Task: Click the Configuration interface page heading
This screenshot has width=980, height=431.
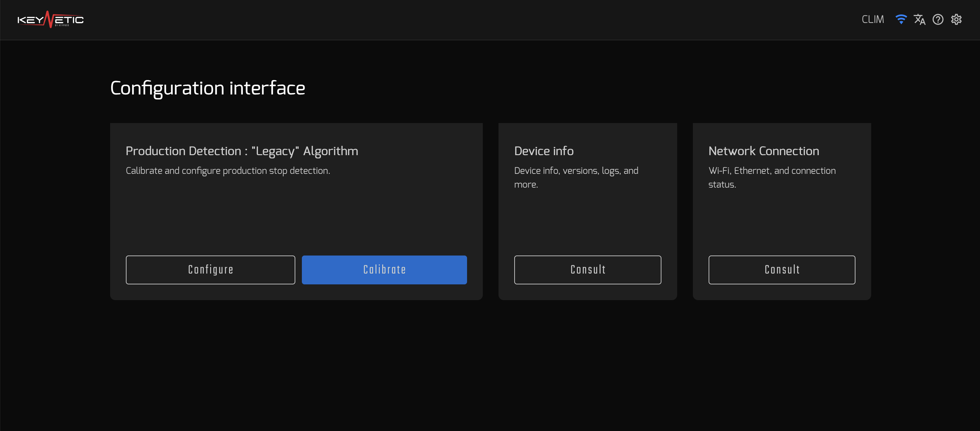Action: pyautogui.click(x=208, y=88)
